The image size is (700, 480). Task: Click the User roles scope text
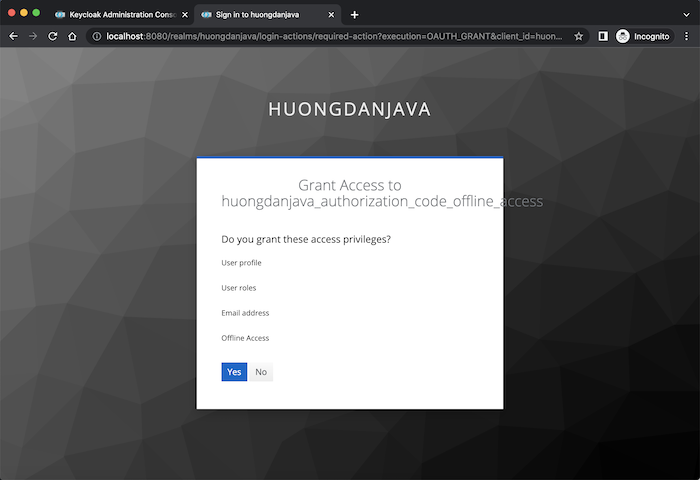pos(239,288)
